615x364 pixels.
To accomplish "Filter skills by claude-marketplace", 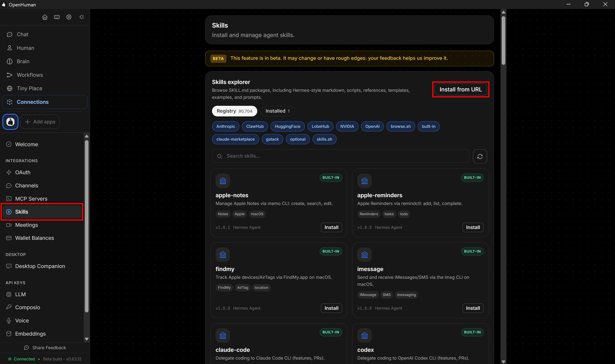I will [235, 139].
